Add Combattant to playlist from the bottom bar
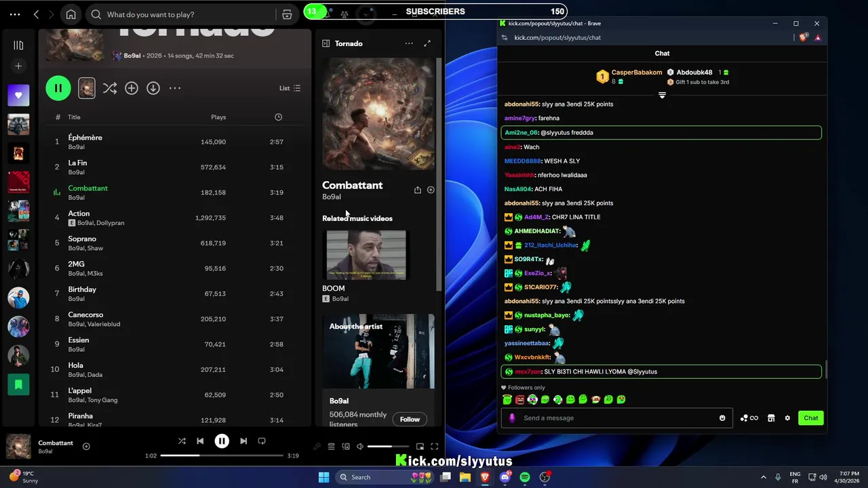 coord(86,447)
